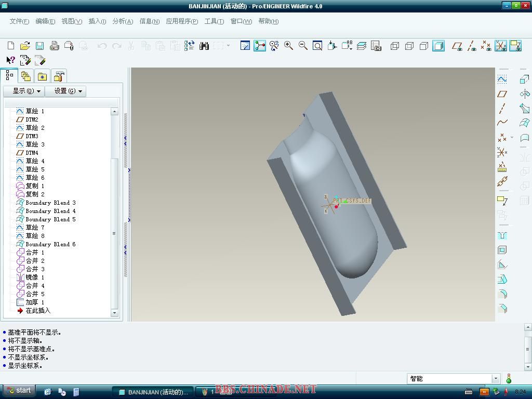Toggle datum planes display
This screenshot has height=399, width=532.
click(457, 46)
